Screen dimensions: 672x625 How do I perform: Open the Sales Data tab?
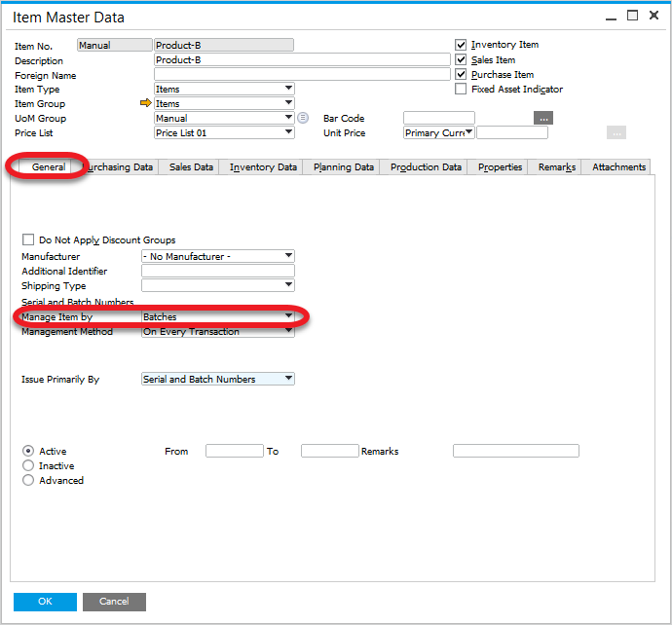(x=191, y=166)
